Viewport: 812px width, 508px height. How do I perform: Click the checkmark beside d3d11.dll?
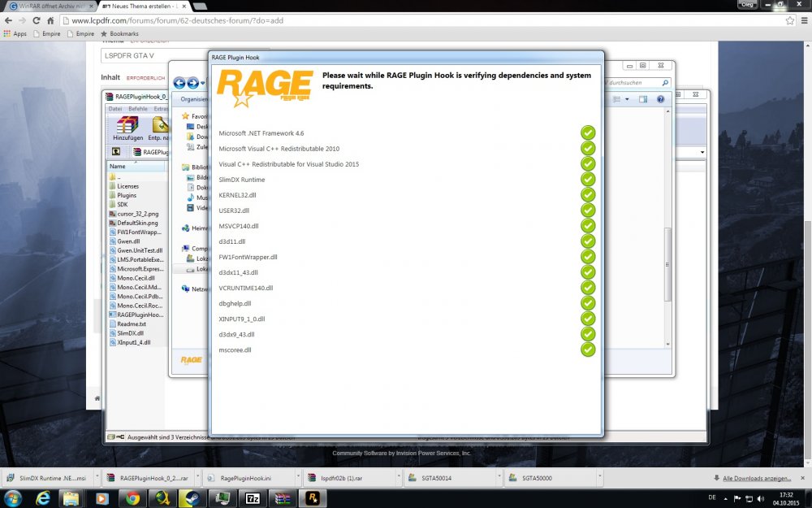(x=588, y=241)
